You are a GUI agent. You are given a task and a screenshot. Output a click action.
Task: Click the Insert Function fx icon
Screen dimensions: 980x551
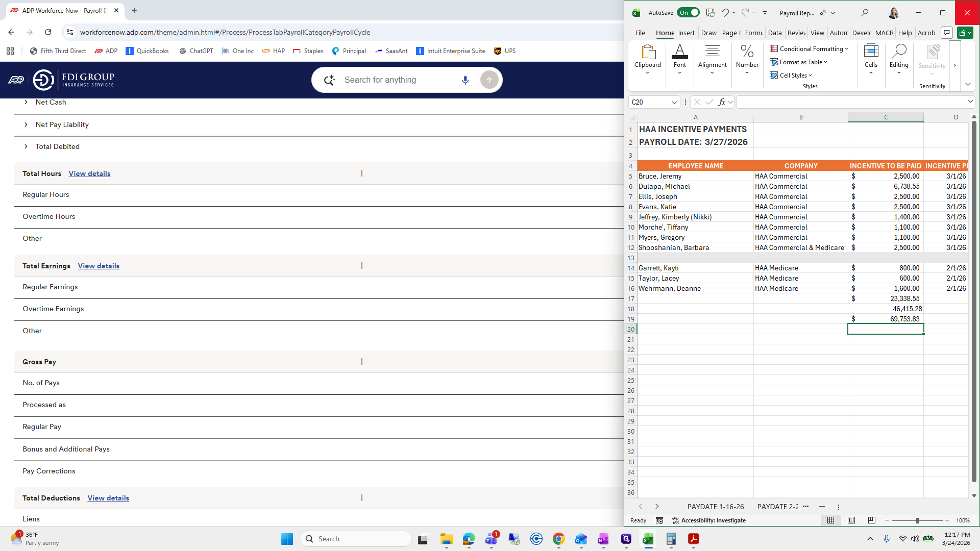pyautogui.click(x=722, y=102)
